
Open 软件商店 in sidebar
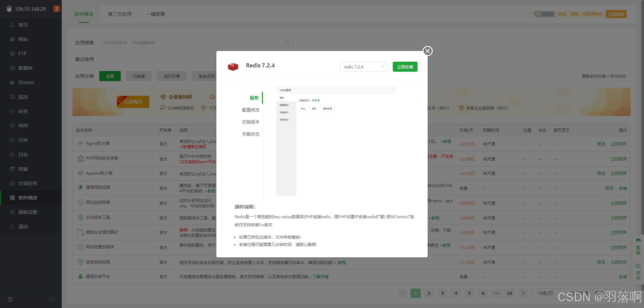(31, 198)
